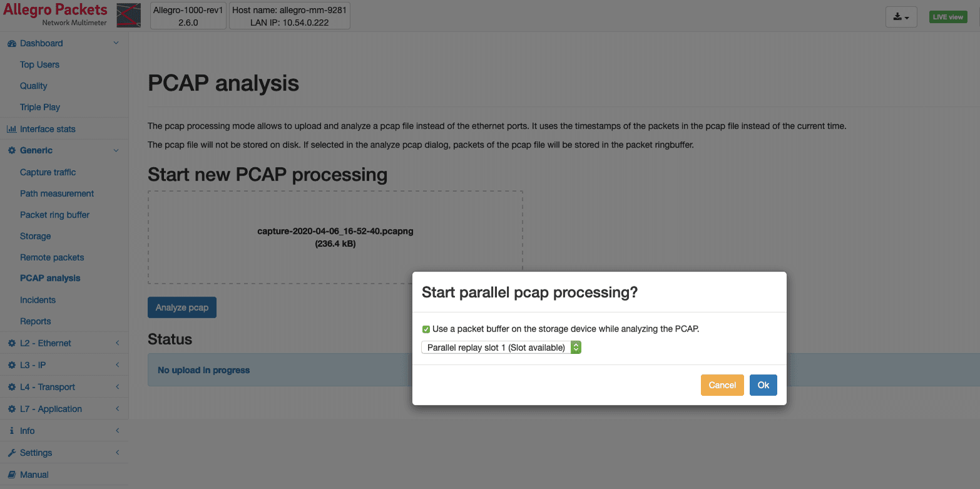Open the Parallel replay slot selector
The image size is (980, 489).
(501, 347)
